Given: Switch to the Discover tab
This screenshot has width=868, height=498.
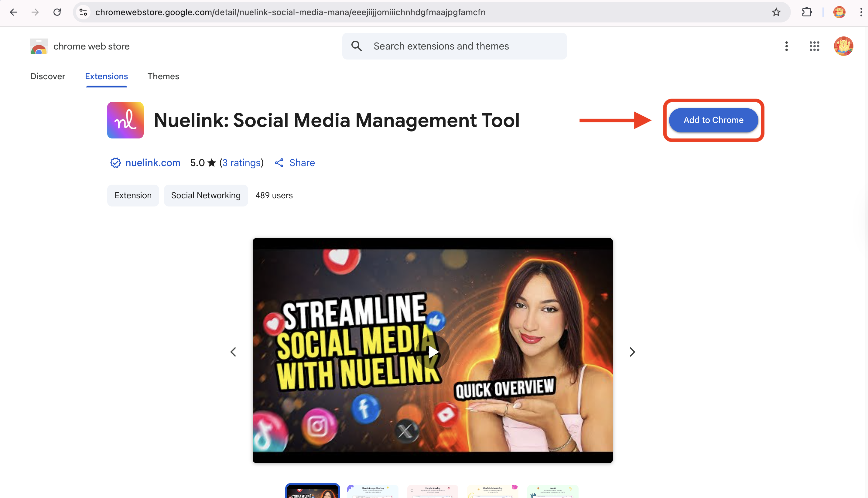Looking at the screenshot, I should pos(48,76).
